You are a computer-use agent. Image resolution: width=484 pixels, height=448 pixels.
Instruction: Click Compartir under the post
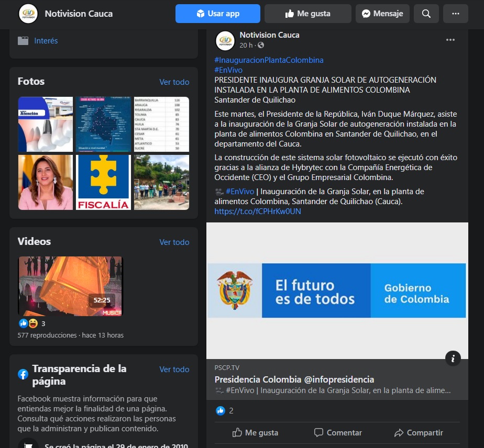419,433
